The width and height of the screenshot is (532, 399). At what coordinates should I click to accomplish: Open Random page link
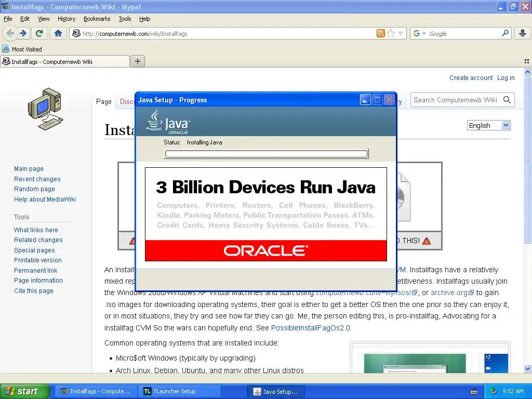[x=34, y=189]
